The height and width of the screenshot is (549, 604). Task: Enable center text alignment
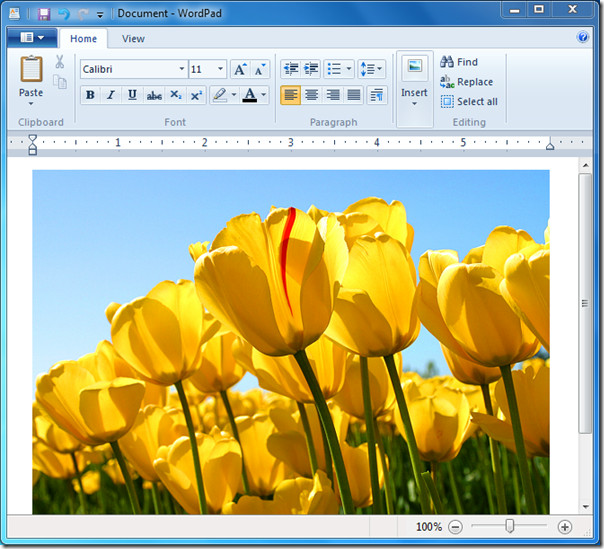(312, 95)
